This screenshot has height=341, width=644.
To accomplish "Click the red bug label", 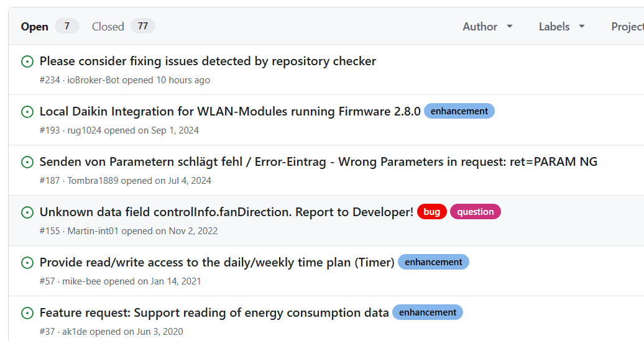I will coord(431,212).
